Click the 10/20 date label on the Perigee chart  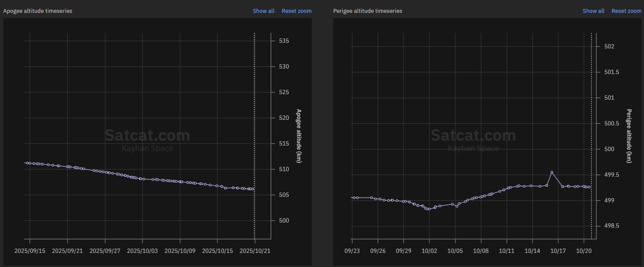point(584,251)
